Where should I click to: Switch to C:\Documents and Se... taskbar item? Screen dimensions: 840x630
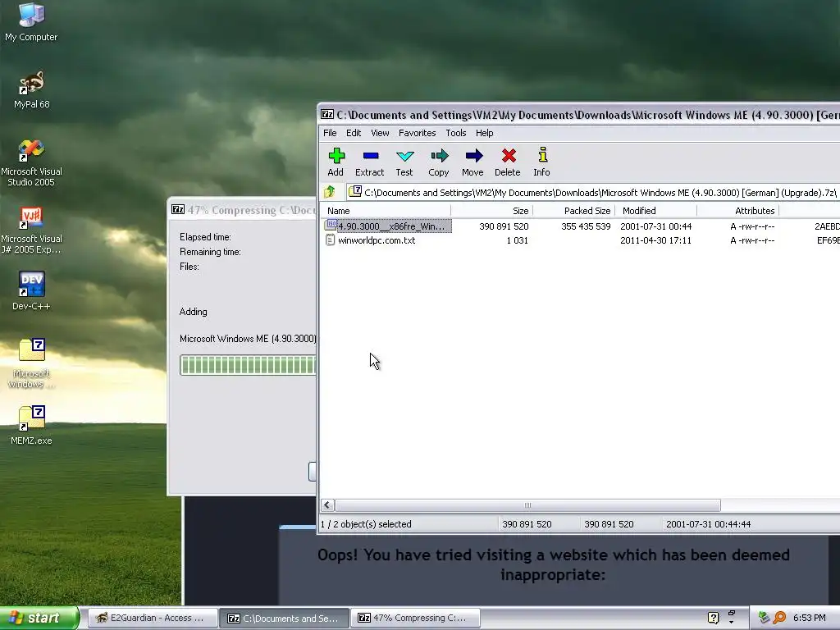tap(285, 619)
